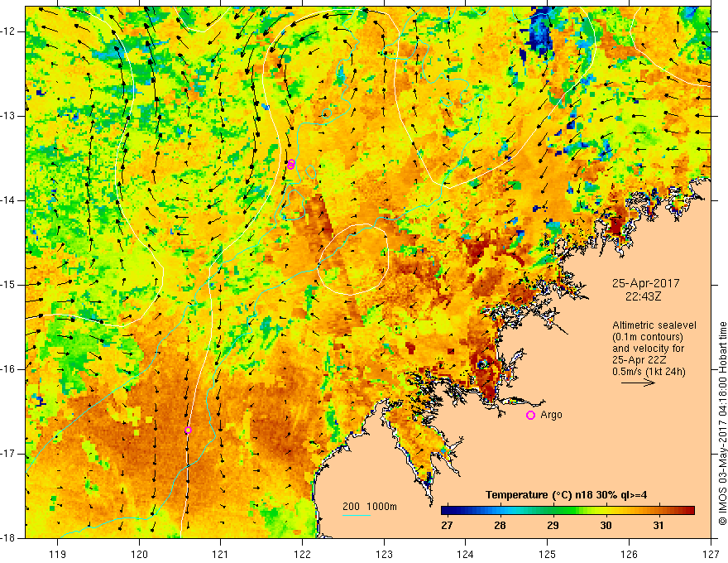Screen dimensions: 728x563
Task: Click the longitude axis label '123'
Action: click(x=384, y=554)
